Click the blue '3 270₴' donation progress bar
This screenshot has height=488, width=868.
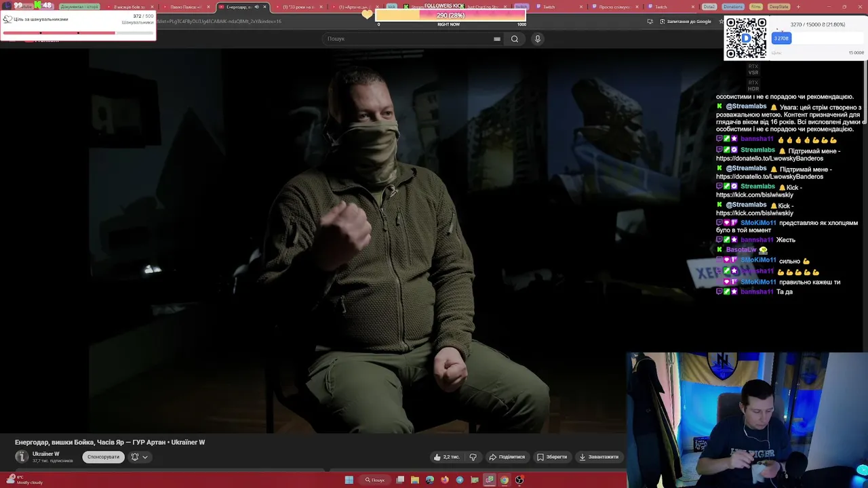[781, 39]
